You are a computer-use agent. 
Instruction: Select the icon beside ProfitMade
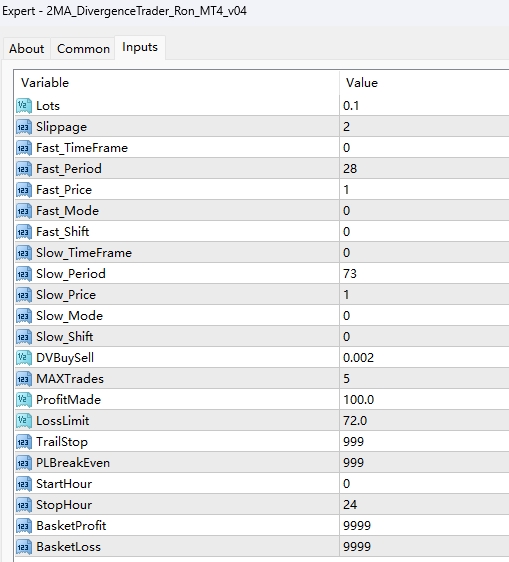pyautogui.click(x=24, y=400)
